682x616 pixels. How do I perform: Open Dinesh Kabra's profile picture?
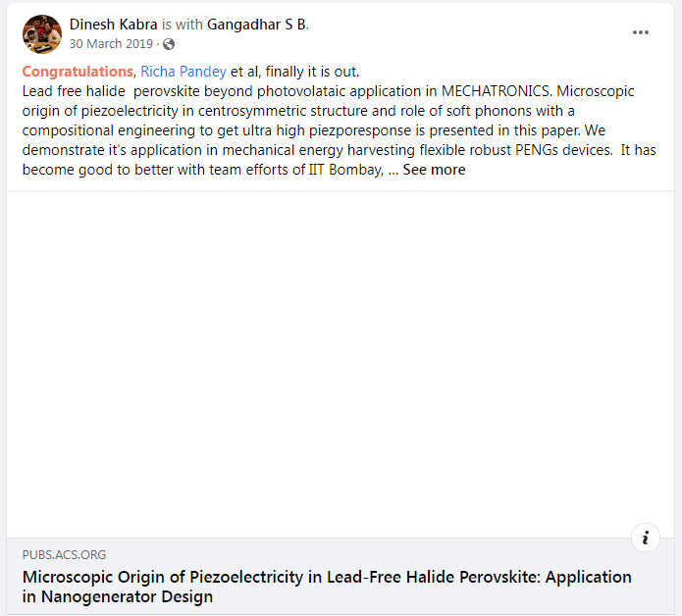pos(42,34)
